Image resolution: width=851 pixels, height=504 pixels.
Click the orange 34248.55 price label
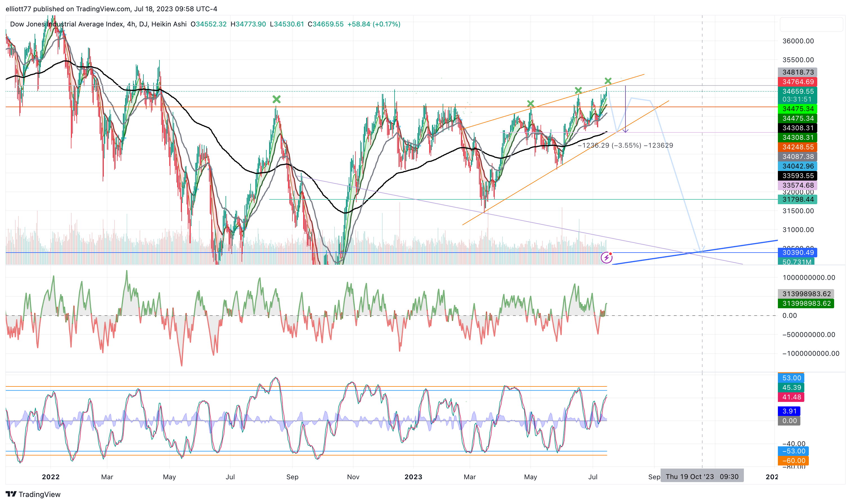pyautogui.click(x=797, y=147)
